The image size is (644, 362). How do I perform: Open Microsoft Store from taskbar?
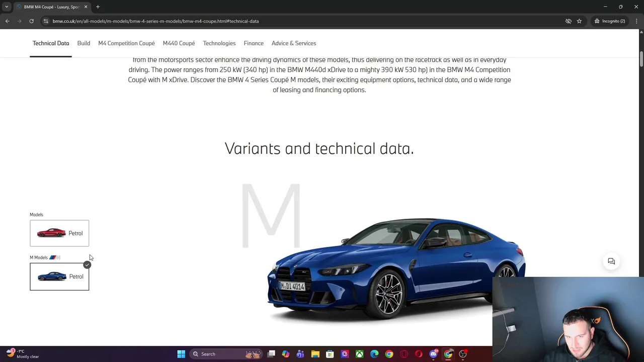click(x=330, y=354)
